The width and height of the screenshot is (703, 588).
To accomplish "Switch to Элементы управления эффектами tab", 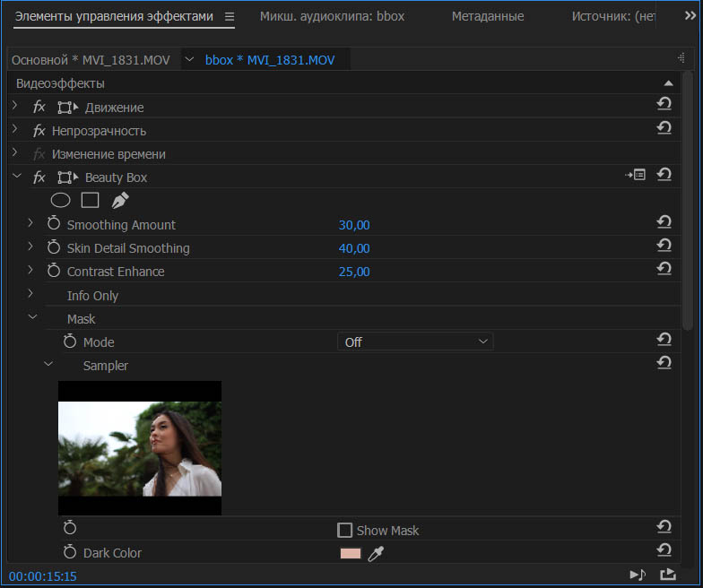I will [x=114, y=16].
